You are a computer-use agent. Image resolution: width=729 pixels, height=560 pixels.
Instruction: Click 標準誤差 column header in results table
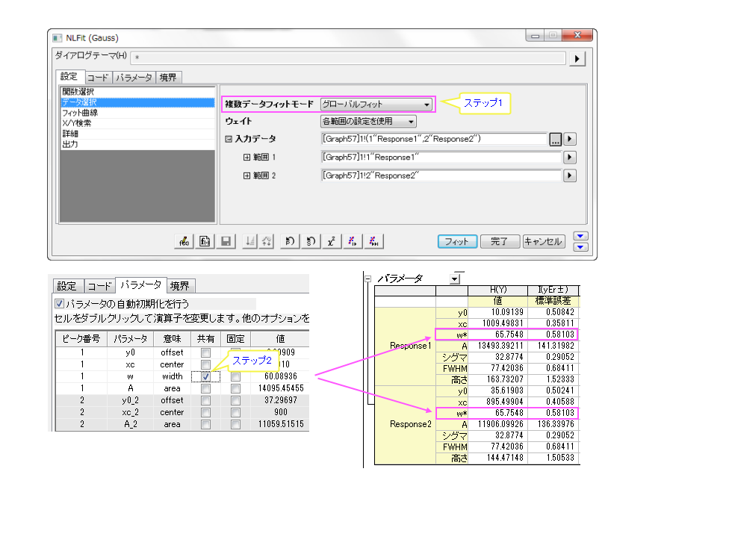pyautogui.click(x=553, y=301)
